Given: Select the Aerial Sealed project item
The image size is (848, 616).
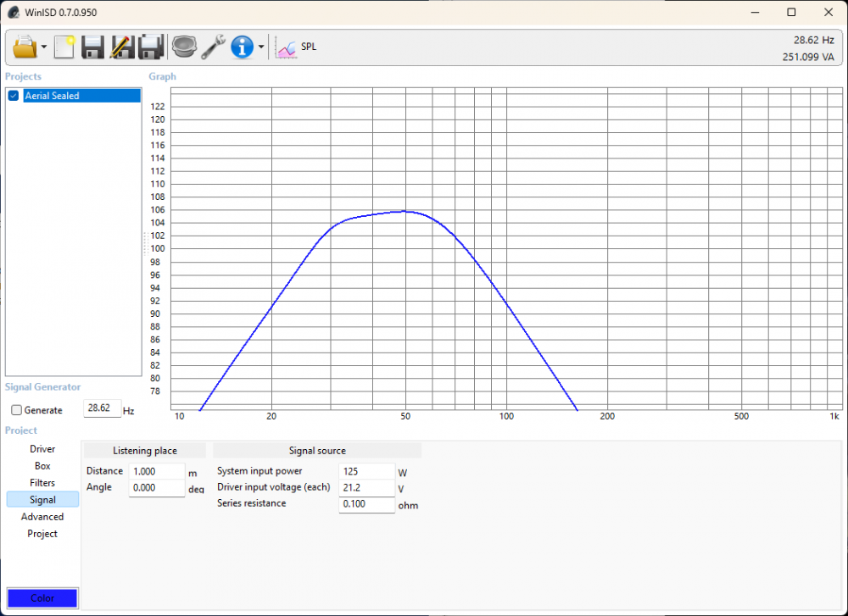Looking at the screenshot, I should point(81,96).
